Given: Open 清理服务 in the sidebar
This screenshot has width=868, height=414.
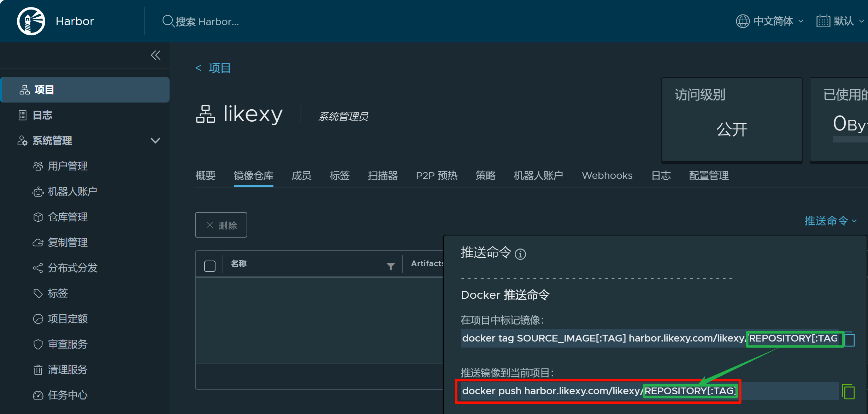Looking at the screenshot, I should (x=67, y=370).
